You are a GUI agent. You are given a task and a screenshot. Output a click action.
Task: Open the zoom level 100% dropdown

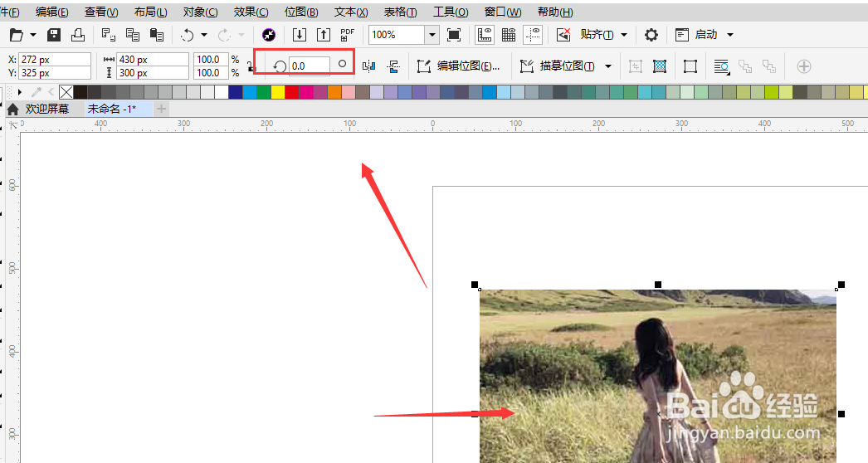click(x=432, y=35)
